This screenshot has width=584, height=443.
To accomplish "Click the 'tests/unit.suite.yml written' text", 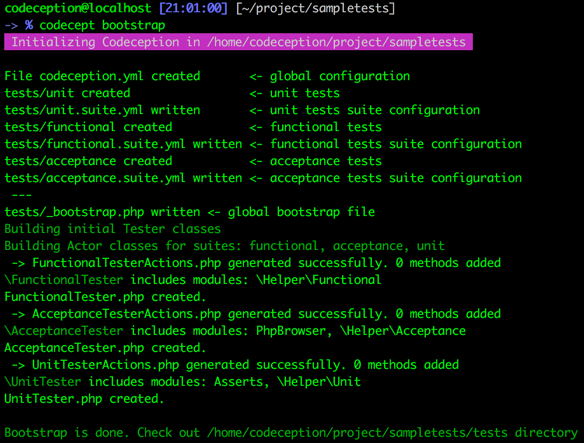I will tap(102, 110).
